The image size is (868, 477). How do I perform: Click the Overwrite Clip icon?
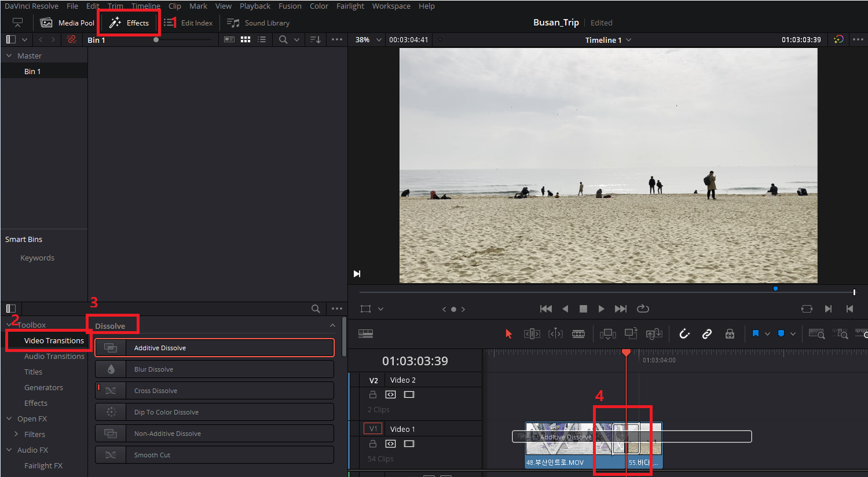631,334
